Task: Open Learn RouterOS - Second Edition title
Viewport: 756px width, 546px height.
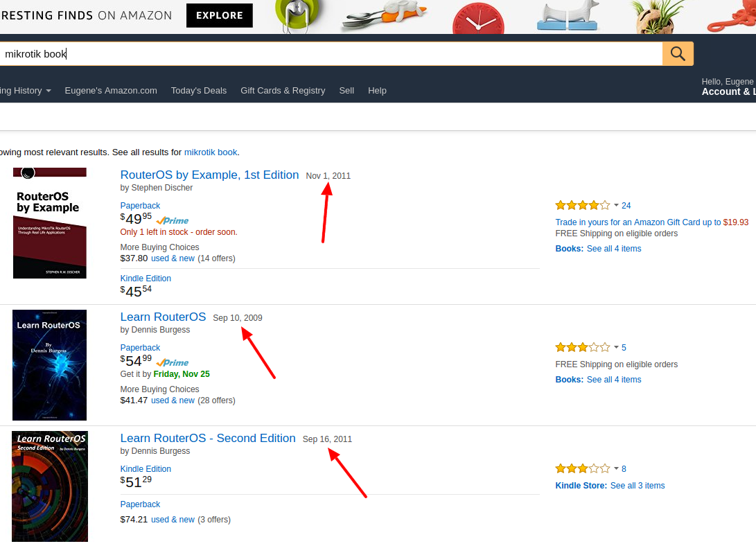Action: pos(208,439)
